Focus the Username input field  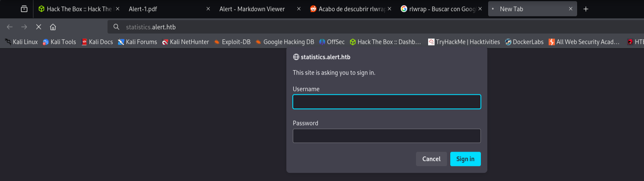[387, 102]
